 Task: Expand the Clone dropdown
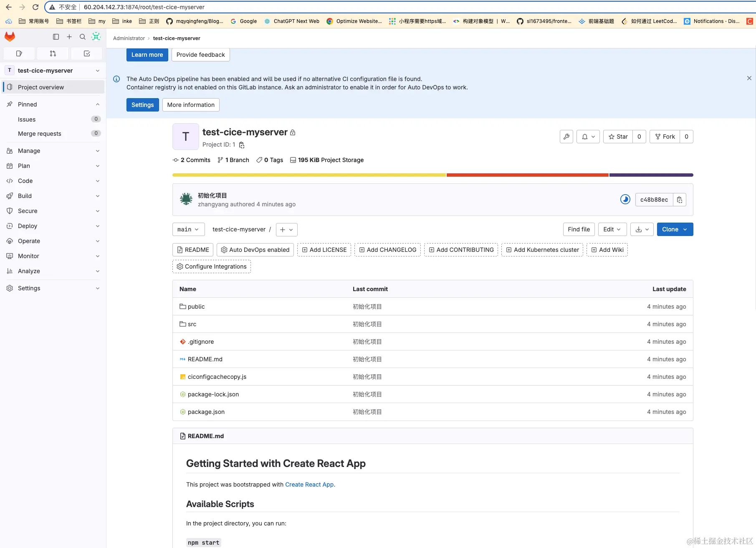pyautogui.click(x=675, y=229)
